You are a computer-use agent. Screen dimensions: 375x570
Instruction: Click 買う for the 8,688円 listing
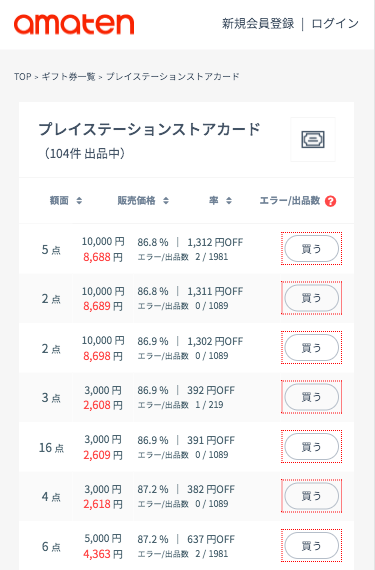(x=311, y=249)
